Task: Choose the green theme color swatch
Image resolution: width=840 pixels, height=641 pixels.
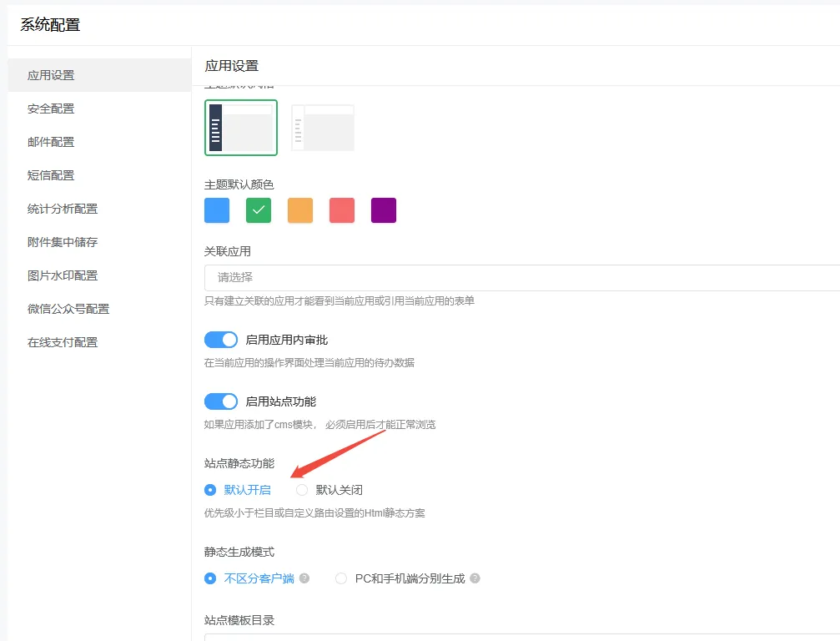Action: coord(259,210)
